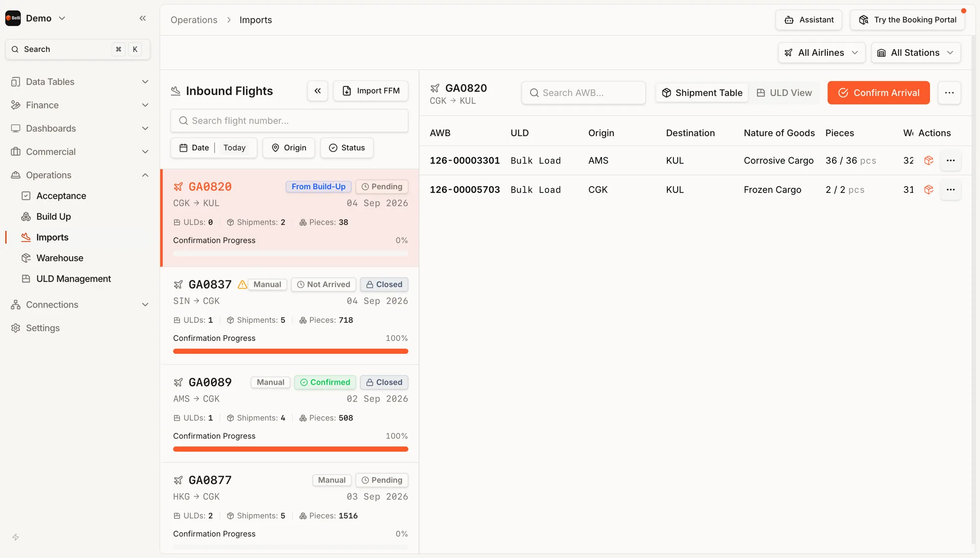Open AWB 126-00005703 row
Viewport: 980px width, 558px height.
(x=695, y=190)
